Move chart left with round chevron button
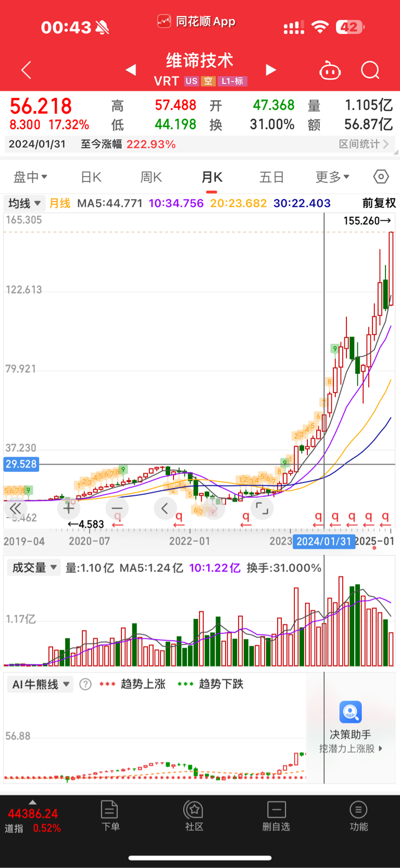The width and height of the screenshot is (400, 868). click(x=165, y=508)
